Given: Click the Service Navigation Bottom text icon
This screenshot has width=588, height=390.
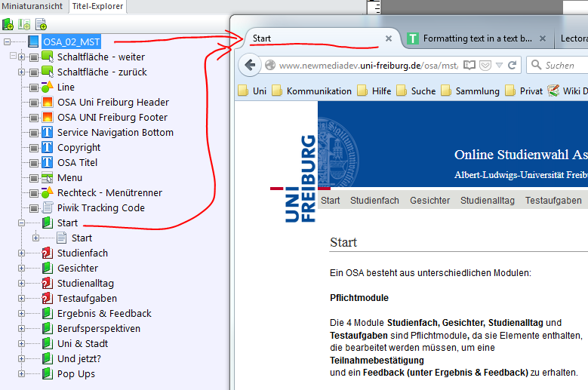Looking at the screenshot, I should pyautogui.click(x=48, y=132).
